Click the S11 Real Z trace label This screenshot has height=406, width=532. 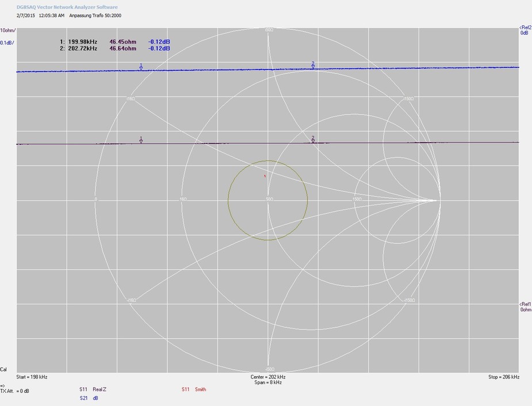[93, 389]
